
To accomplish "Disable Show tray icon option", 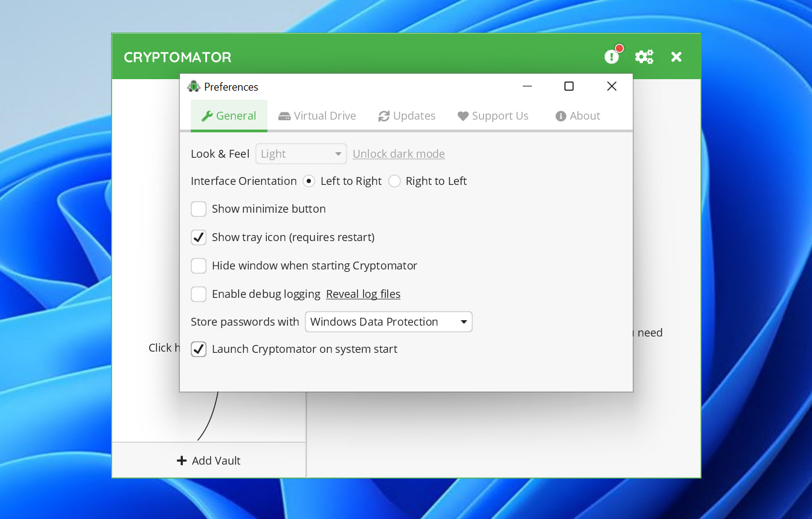I will (x=199, y=237).
